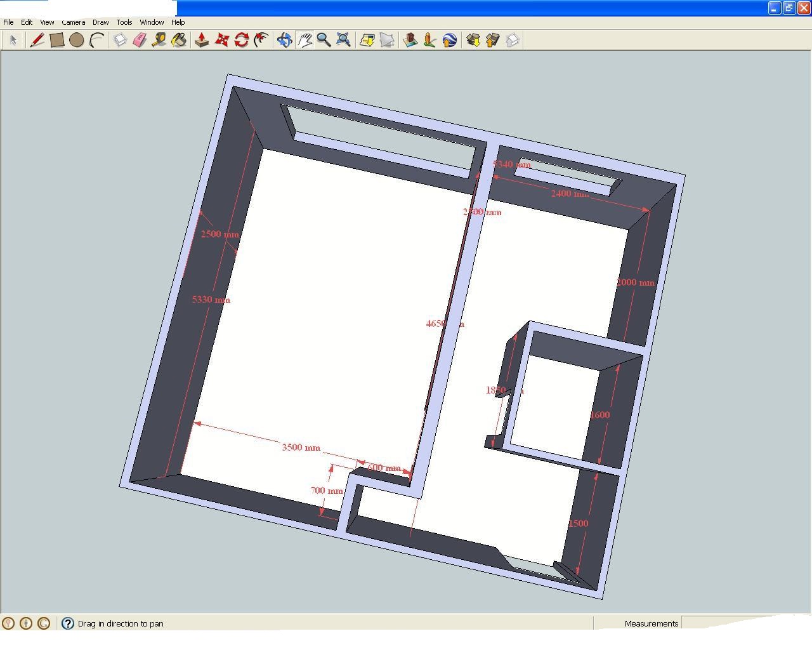This screenshot has height=650, width=812.
Task: Click the Zoom Extents tool
Action: click(x=343, y=40)
